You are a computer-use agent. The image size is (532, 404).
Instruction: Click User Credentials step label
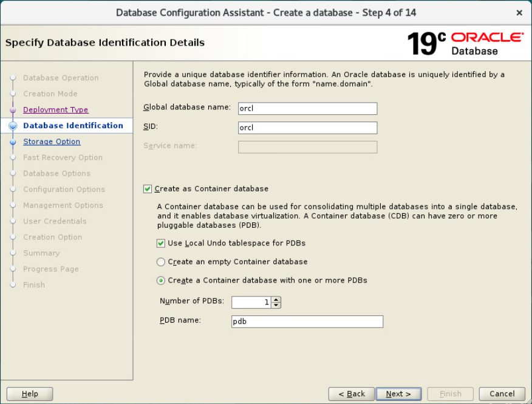coord(55,221)
